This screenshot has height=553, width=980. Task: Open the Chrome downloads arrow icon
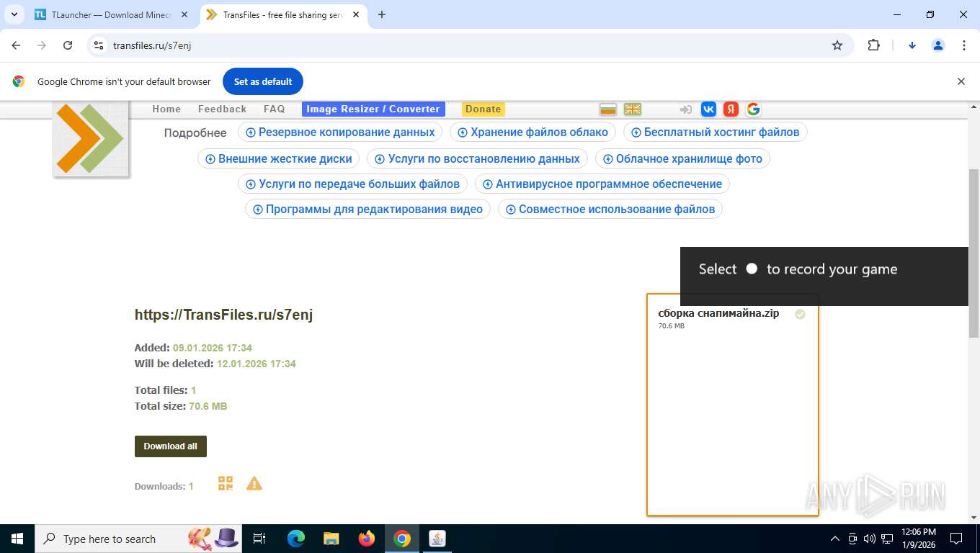(x=912, y=45)
